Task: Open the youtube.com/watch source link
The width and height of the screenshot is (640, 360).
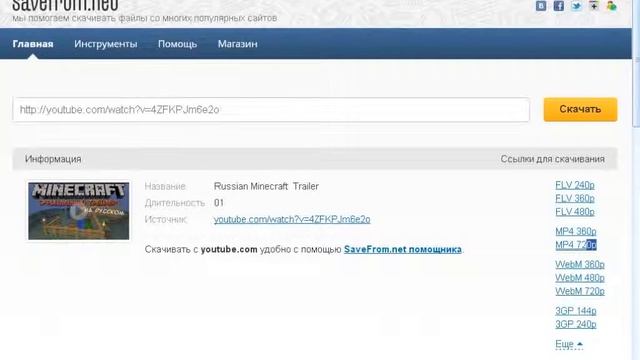Action: (292, 220)
